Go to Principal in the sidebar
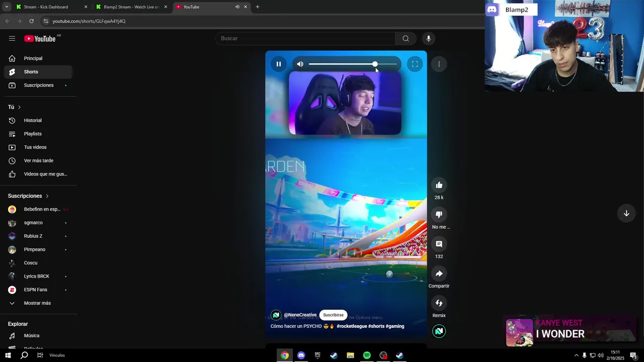This screenshot has height=362, width=644. [38, 58]
